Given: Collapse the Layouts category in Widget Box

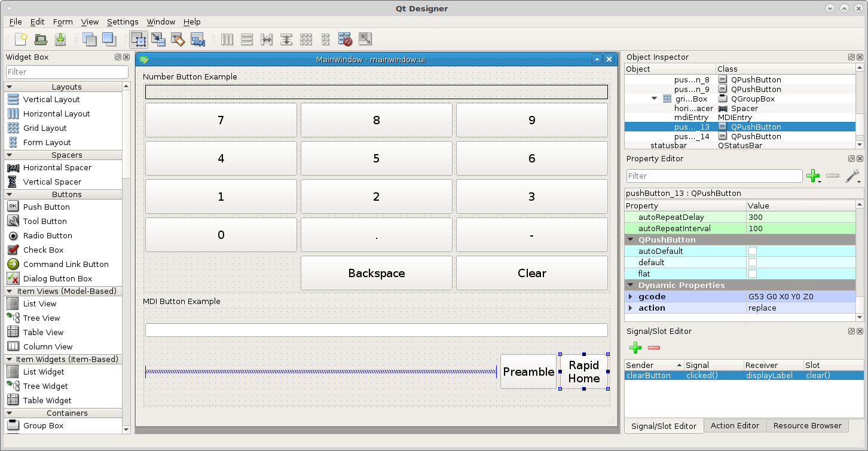Looking at the screenshot, I should (x=10, y=87).
